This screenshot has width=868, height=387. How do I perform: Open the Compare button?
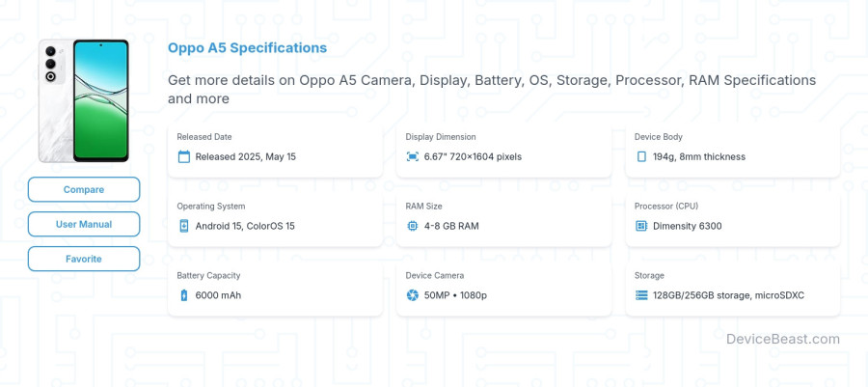click(84, 189)
